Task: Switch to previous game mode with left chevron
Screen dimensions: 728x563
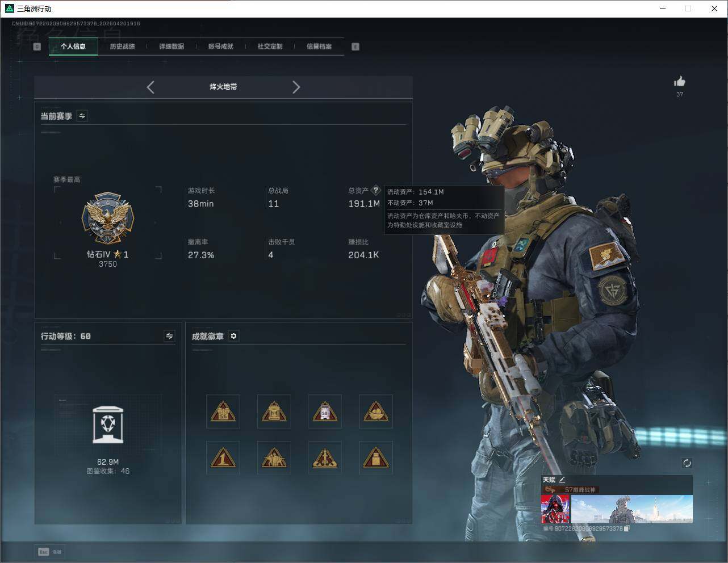Action: tap(150, 87)
